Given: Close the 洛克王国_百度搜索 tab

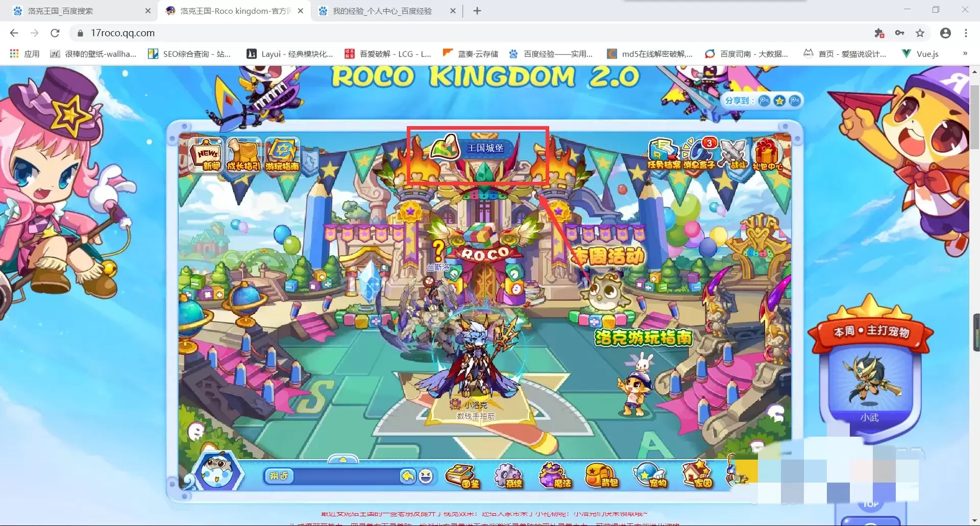Looking at the screenshot, I should 148,11.
